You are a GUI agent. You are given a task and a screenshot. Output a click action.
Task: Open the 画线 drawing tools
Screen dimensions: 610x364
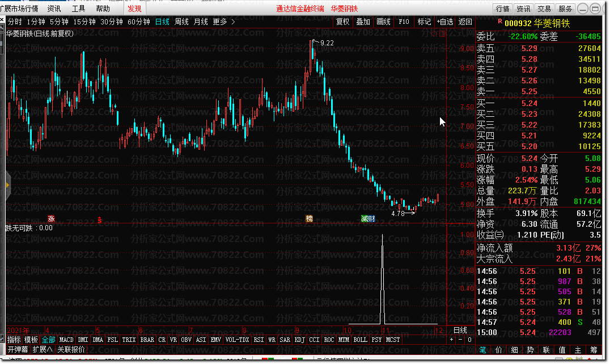pyautogui.click(x=384, y=22)
